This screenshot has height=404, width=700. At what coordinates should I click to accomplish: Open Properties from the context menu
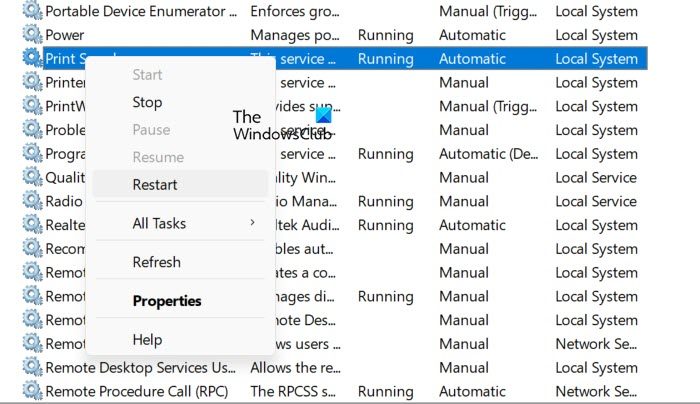[x=167, y=301]
